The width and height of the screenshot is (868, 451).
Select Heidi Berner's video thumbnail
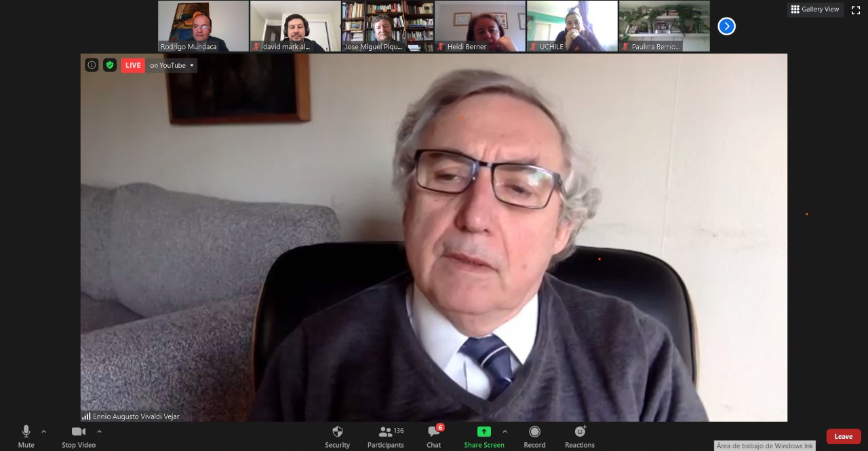pos(480,26)
